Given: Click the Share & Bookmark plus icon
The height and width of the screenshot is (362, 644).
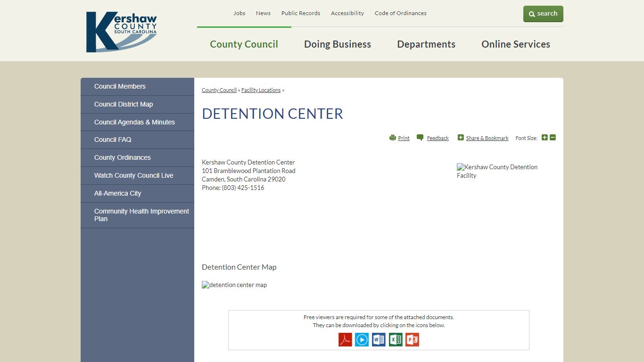Looking at the screenshot, I should [x=461, y=138].
